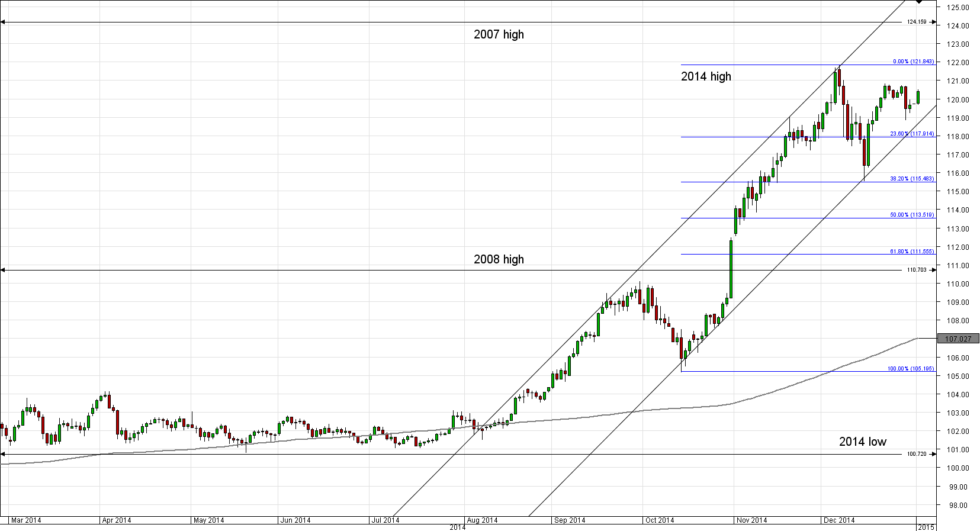
Task: Select the 124.159 horizontal line value
Action: (x=917, y=22)
